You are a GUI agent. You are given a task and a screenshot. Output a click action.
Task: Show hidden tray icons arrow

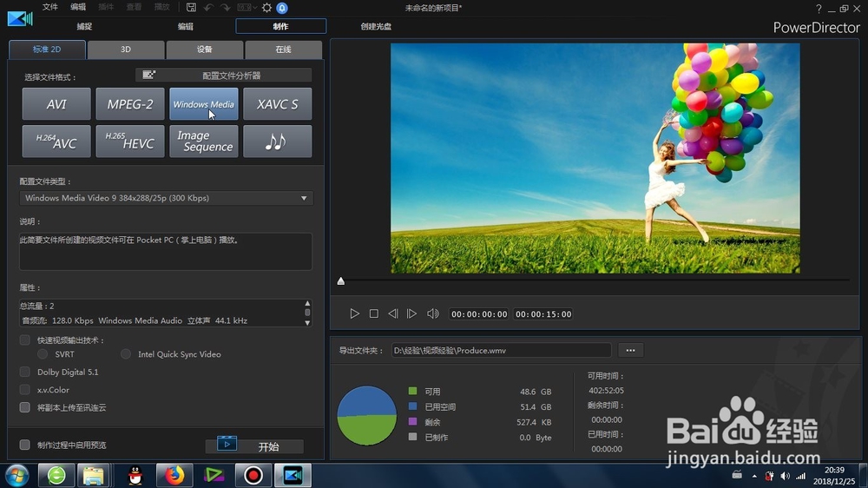point(754,476)
